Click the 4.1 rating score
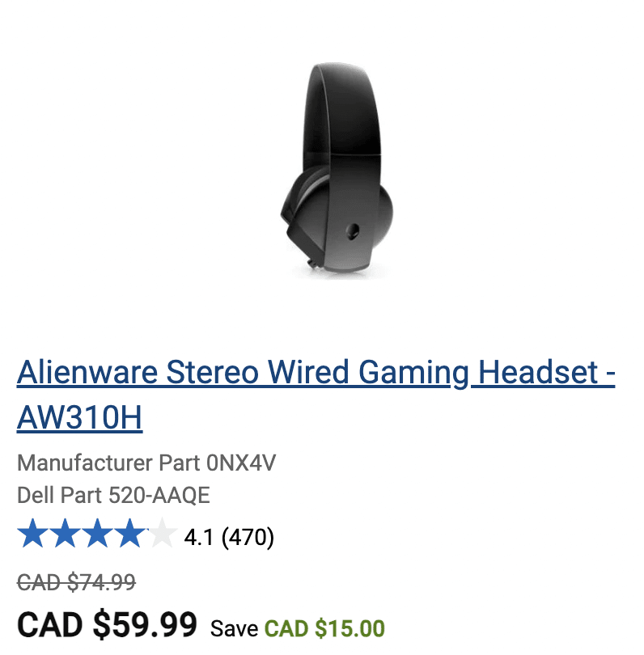 199,537
